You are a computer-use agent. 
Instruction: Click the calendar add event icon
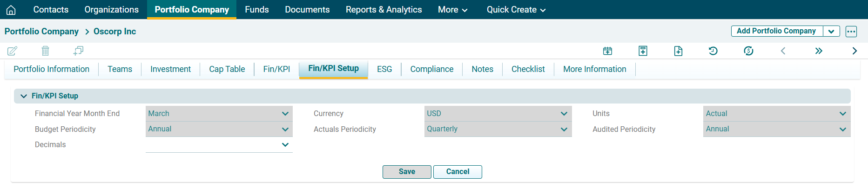[607, 51]
